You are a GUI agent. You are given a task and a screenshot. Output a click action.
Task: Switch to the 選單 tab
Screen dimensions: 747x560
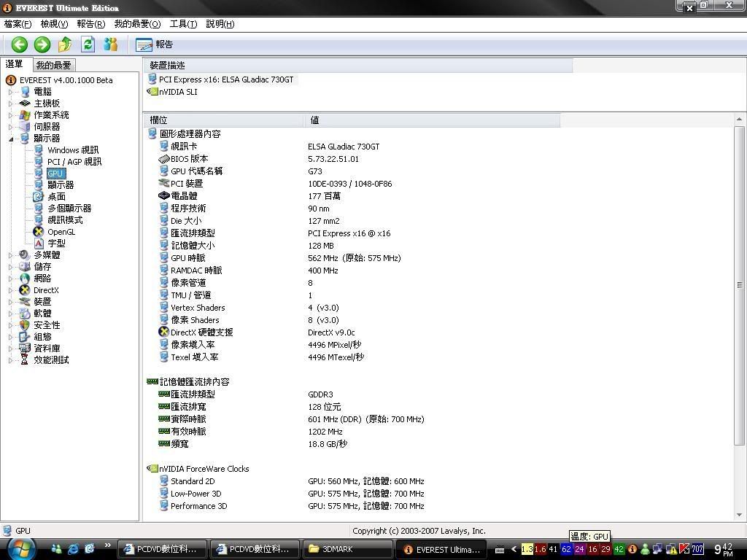[15, 64]
